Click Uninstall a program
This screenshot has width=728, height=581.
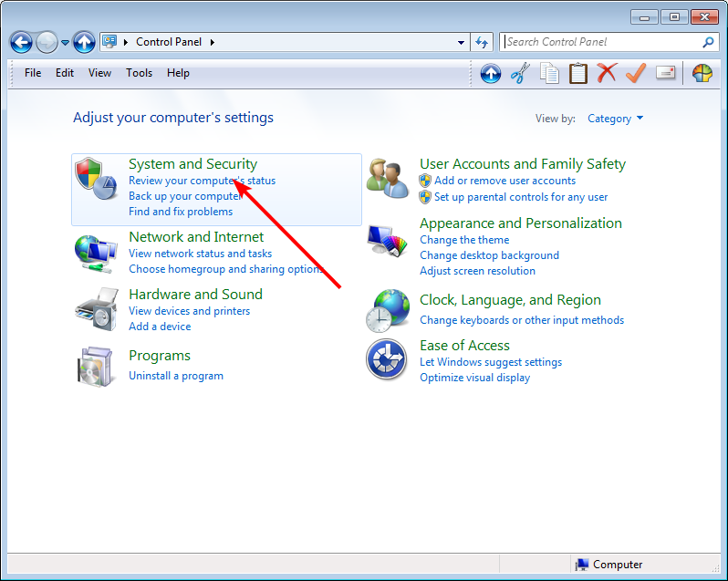click(x=176, y=376)
